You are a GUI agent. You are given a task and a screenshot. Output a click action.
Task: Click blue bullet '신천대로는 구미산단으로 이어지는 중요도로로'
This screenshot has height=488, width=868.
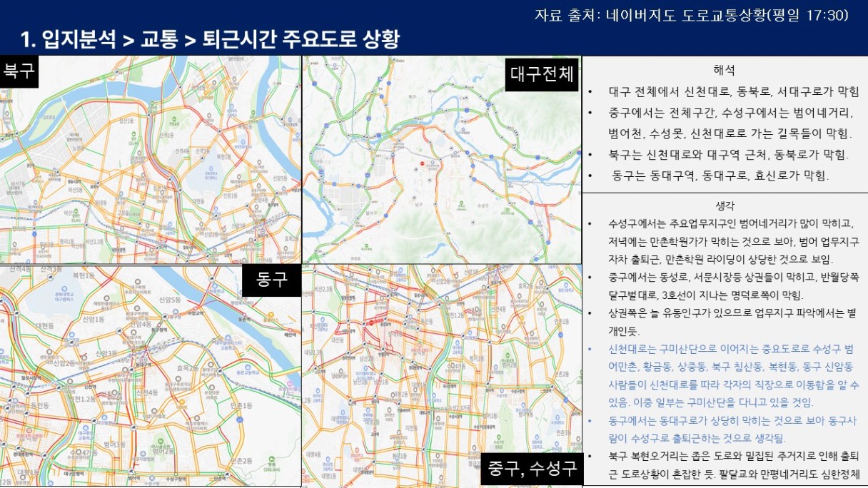point(734,375)
